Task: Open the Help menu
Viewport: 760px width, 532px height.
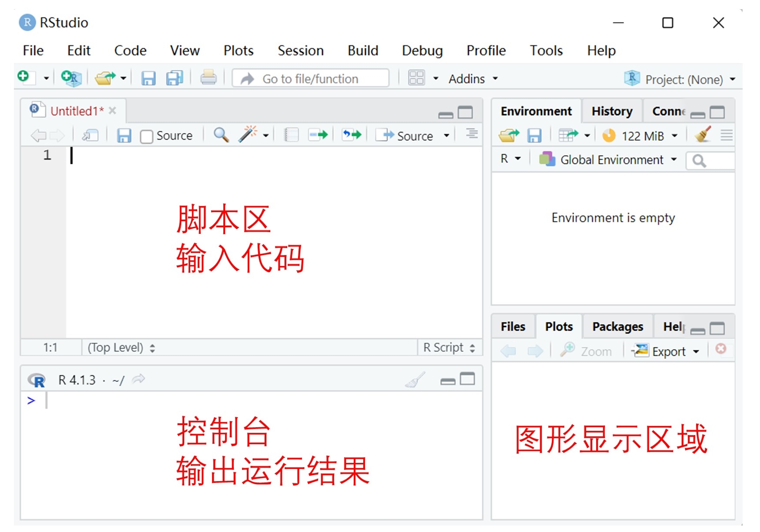Action: click(x=601, y=50)
